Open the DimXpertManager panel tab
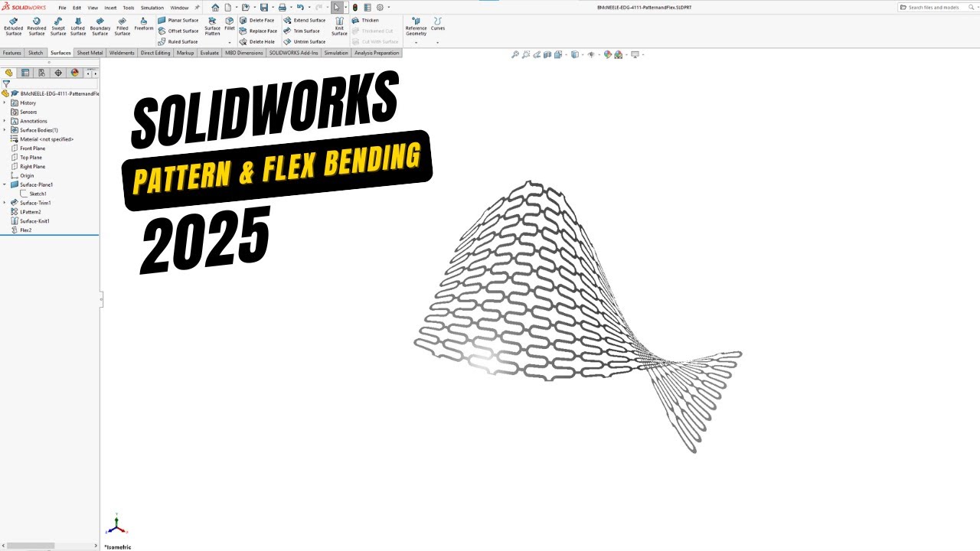The width and height of the screenshot is (980, 551). coord(58,73)
